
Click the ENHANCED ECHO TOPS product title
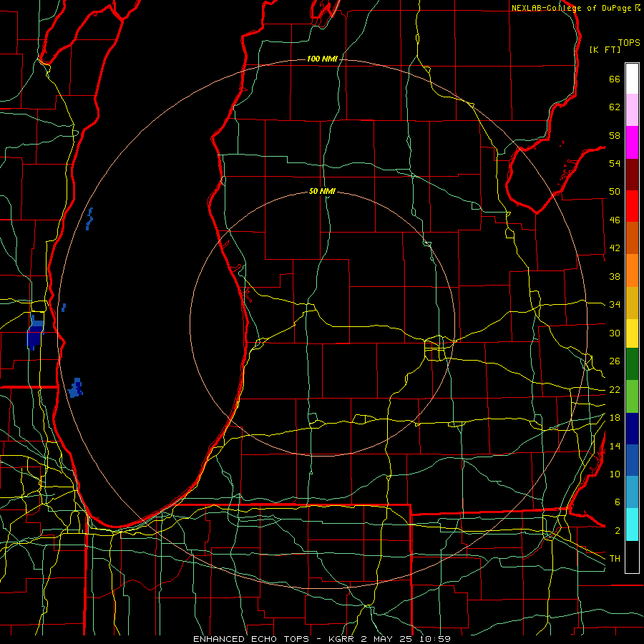251,639
